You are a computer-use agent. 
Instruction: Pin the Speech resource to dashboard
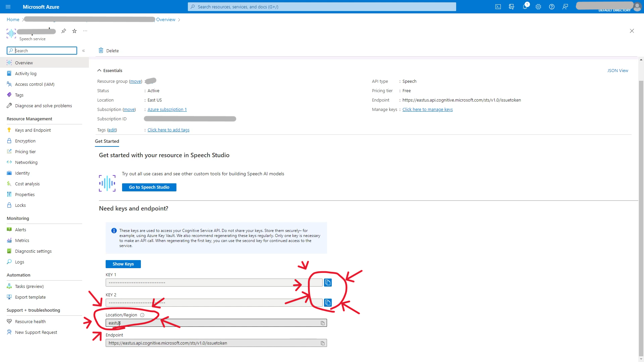[64, 31]
